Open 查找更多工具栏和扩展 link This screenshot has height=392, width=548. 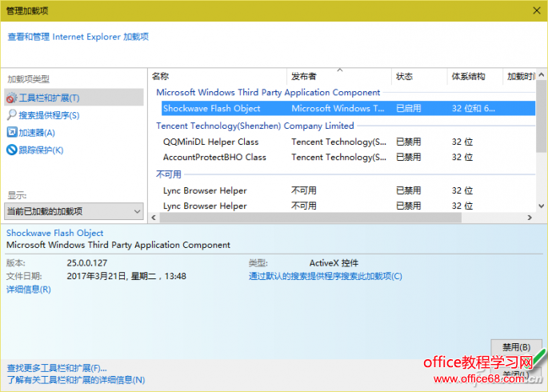point(57,368)
